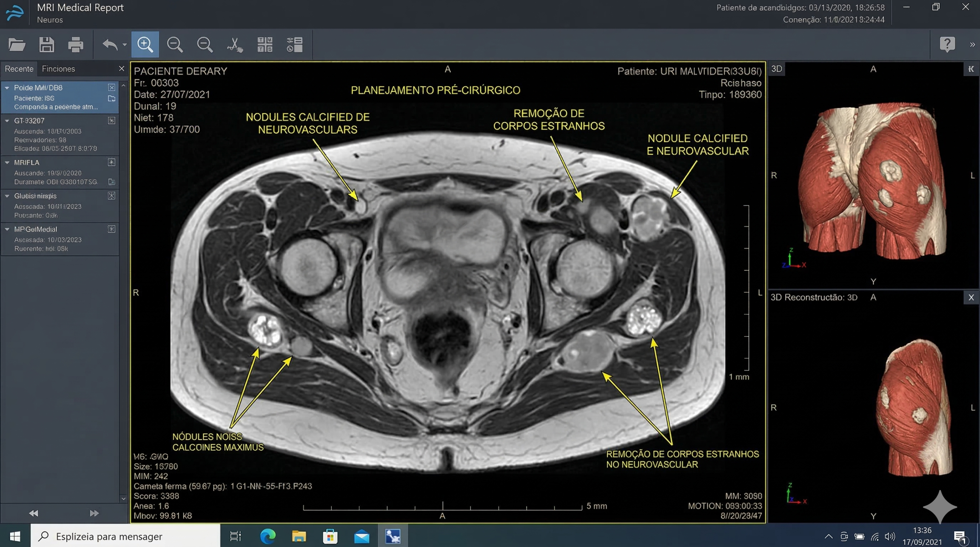Open the undo dropdown arrow
The width and height of the screenshot is (980, 547).
124,44
